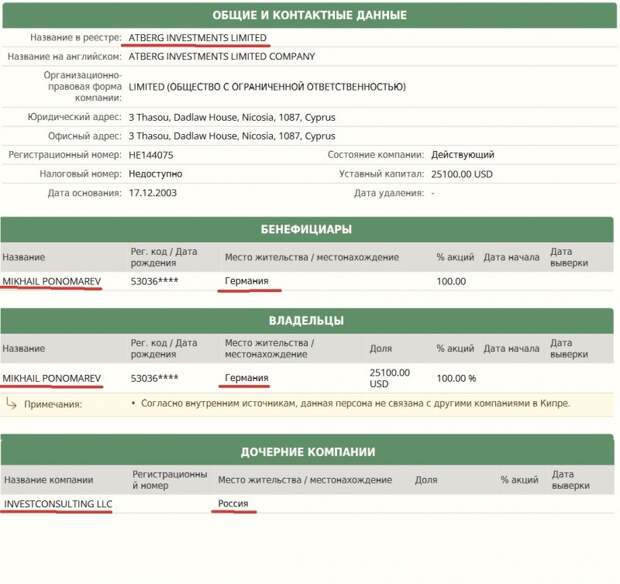Click the note text about Cyprus companies
The width and height of the screenshot is (620, 584).
coord(355,404)
